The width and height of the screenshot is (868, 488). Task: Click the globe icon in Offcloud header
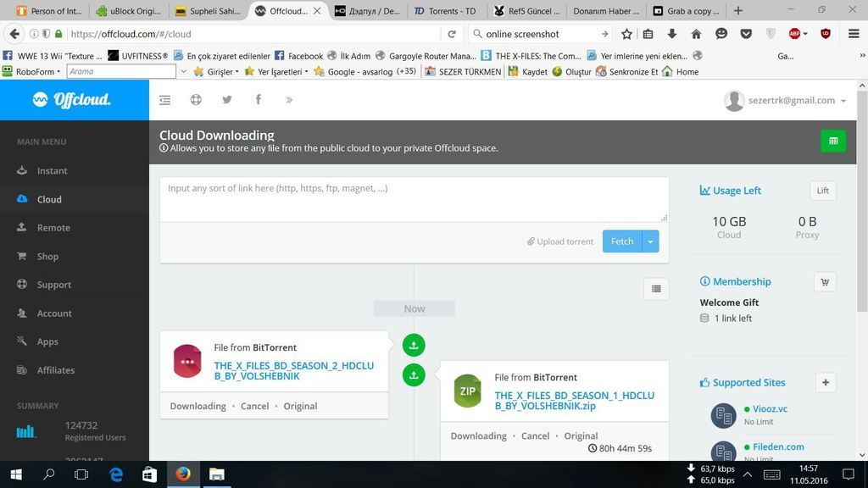point(196,100)
